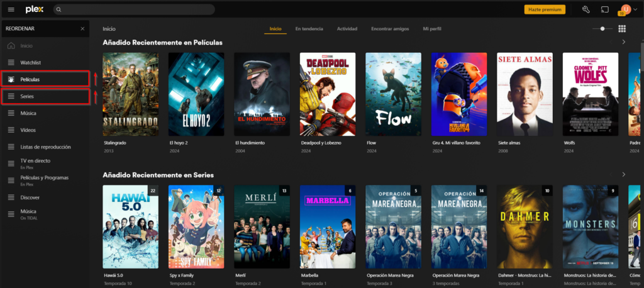Viewport: 644px width, 288px height.
Task: Open the Dahmer series poster
Action: (x=525, y=227)
